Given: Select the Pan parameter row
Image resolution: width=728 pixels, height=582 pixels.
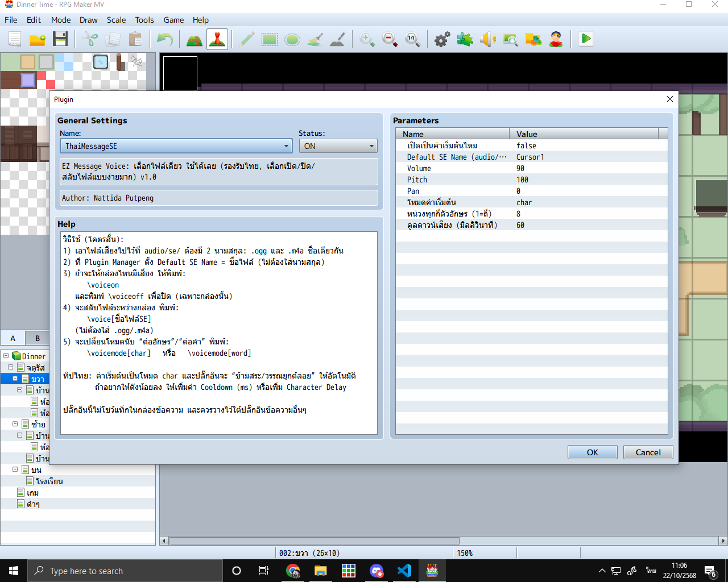Looking at the screenshot, I should coord(532,191).
